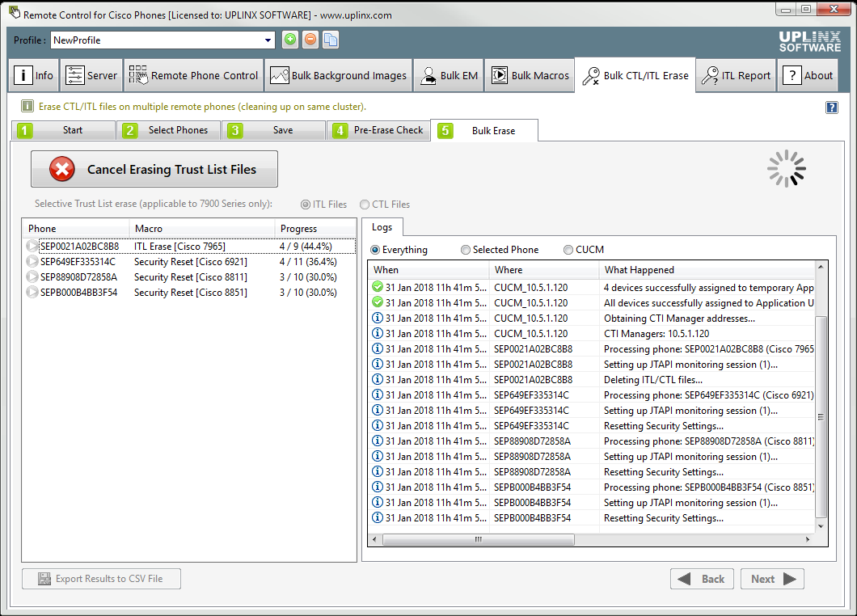Click the When column header in logs

pyautogui.click(x=428, y=269)
